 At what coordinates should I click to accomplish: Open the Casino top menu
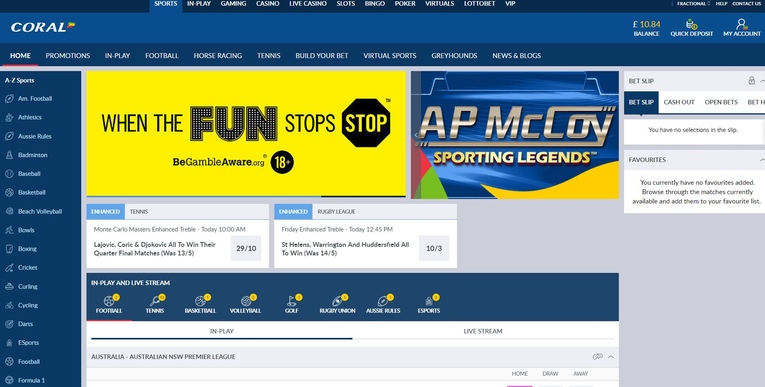(268, 4)
